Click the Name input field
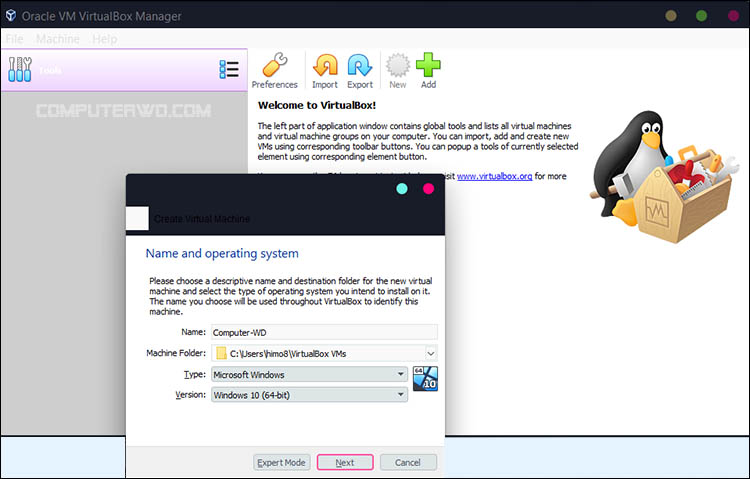Screen dimensions: 750x479 pos(324,332)
